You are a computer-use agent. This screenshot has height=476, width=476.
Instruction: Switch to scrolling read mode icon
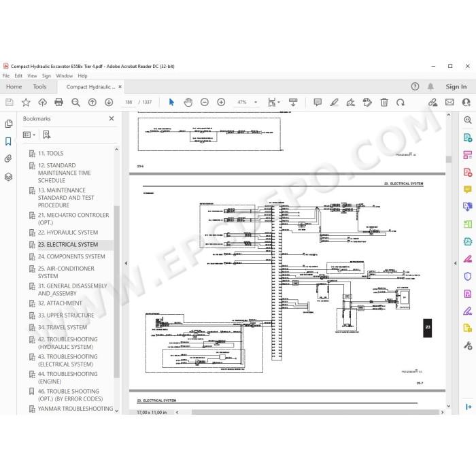pyautogui.click(x=293, y=102)
